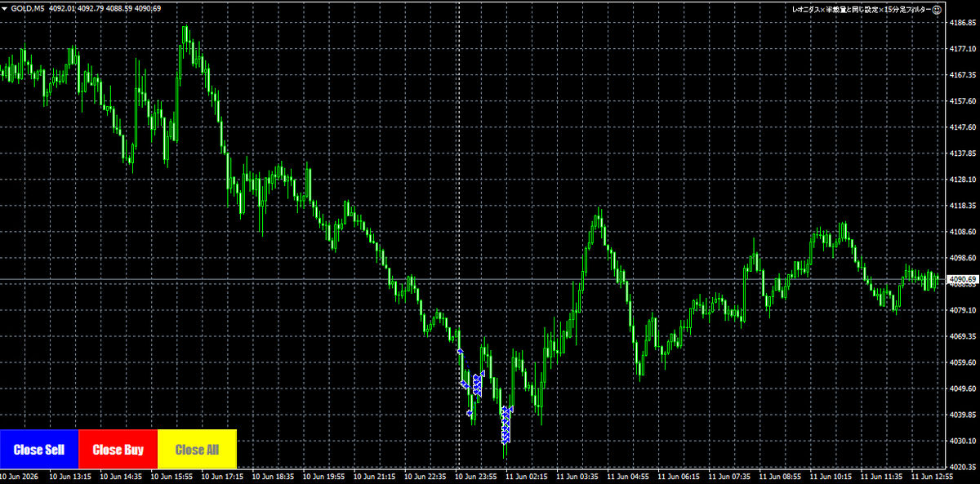Image resolution: width=980 pixels, height=484 pixels.
Task: Click the GOLD,M5 chart title text
Action: click(x=28, y=8)
